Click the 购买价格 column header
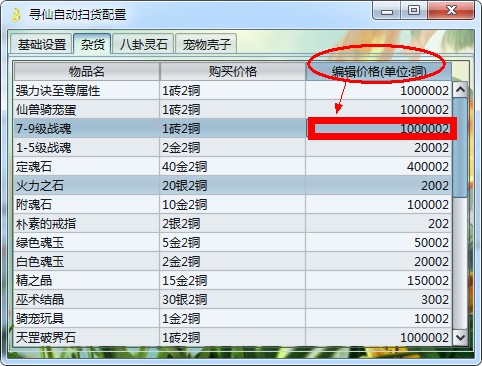 tap(232, 71)
